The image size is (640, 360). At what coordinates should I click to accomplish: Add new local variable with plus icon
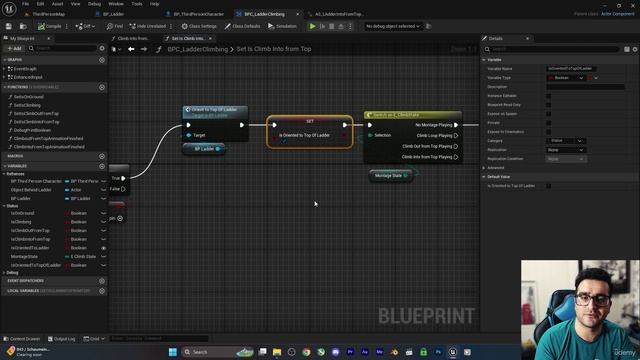(x=102, y=291)
